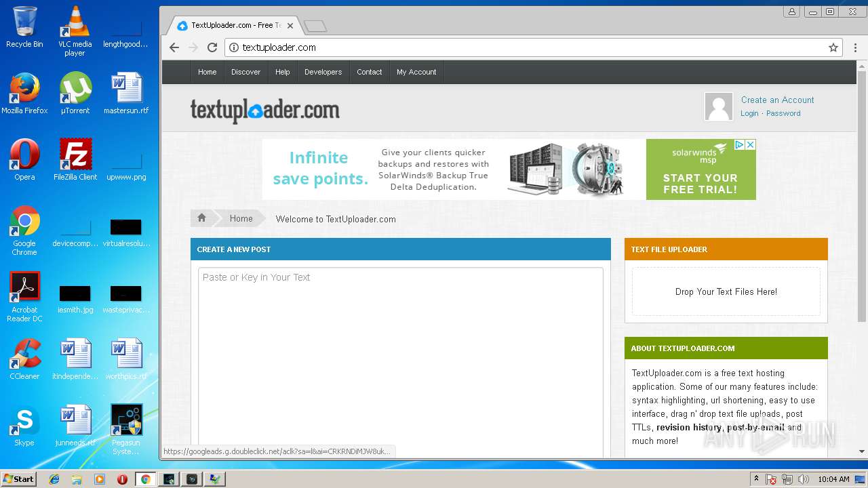The image size is (868, 488).
Task: Click the page vertical scrollbar down arrow
Action: click(x=862, y=451)
